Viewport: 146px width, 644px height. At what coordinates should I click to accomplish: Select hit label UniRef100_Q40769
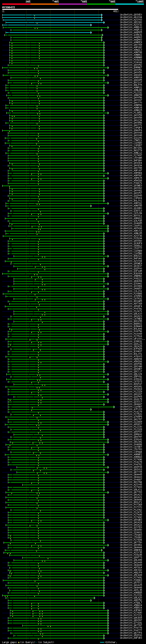pos(131,45)
